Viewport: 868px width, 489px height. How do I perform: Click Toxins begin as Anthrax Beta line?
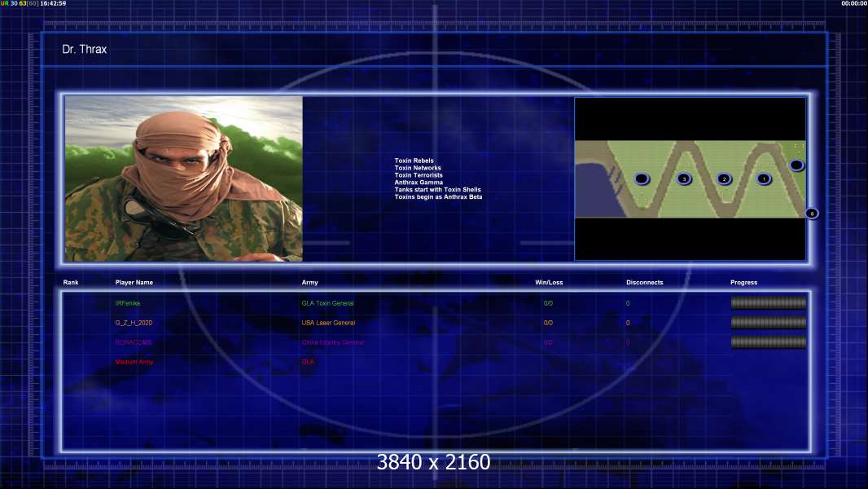point(438,196)
